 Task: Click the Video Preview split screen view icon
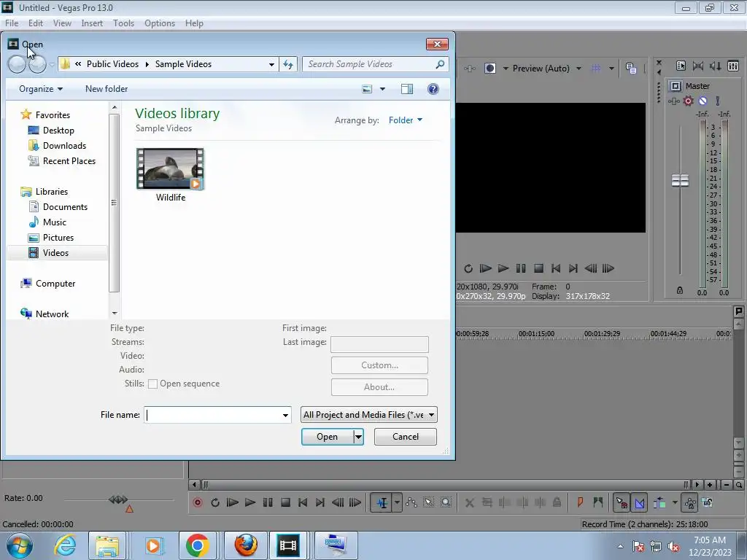[x=489, y=68]
